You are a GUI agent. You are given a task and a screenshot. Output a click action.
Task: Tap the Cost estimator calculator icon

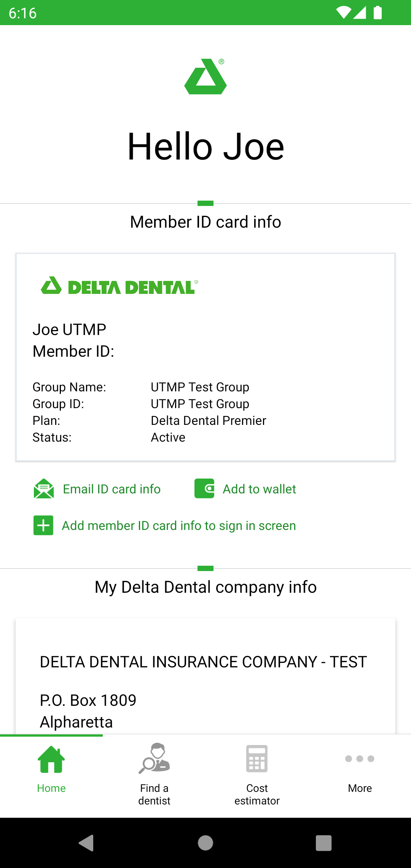(257, 758)
